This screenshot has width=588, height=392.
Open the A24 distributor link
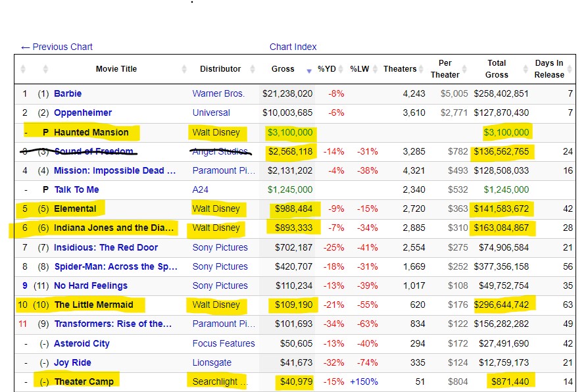click(201, 189)
